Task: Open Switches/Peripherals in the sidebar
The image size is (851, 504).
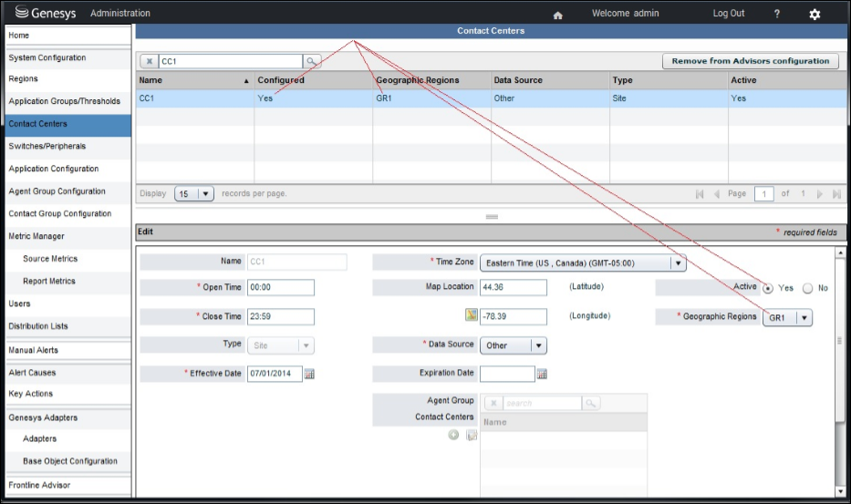Action: tap(47, 147)
